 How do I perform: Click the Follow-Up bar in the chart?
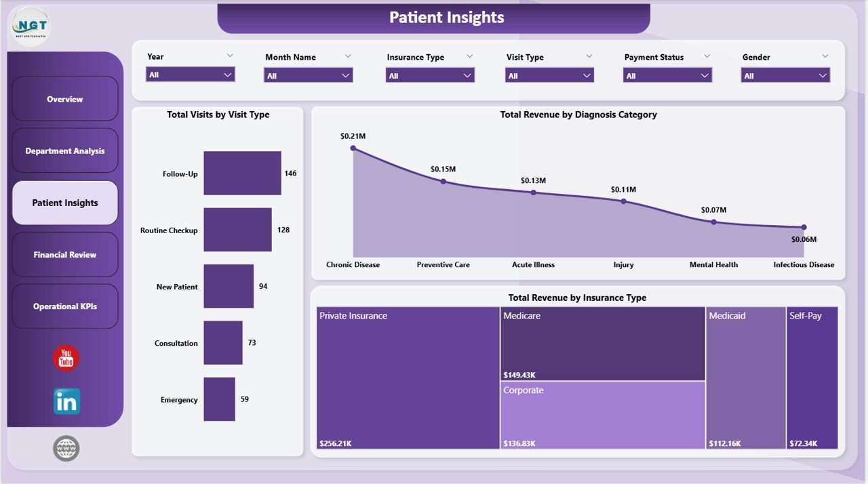pyautogui.click(x=242, y=173)
